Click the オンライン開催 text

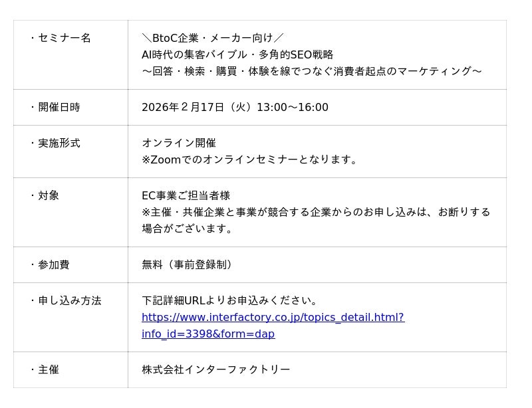179,143
